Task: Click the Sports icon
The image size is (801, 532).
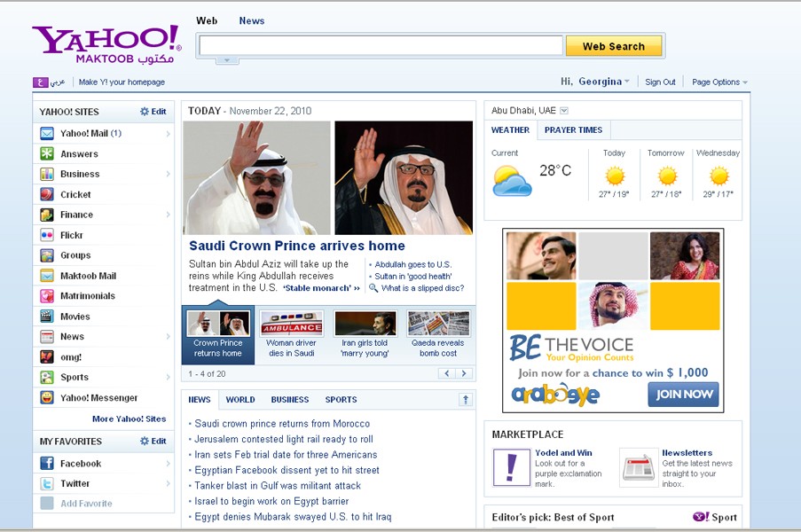Action: tap(47, 378)
